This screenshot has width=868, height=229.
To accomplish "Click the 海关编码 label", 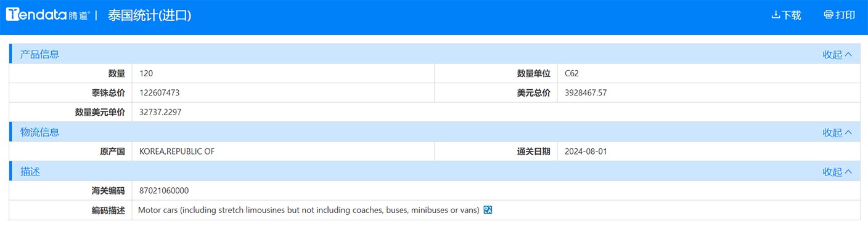I will (108, 191).
